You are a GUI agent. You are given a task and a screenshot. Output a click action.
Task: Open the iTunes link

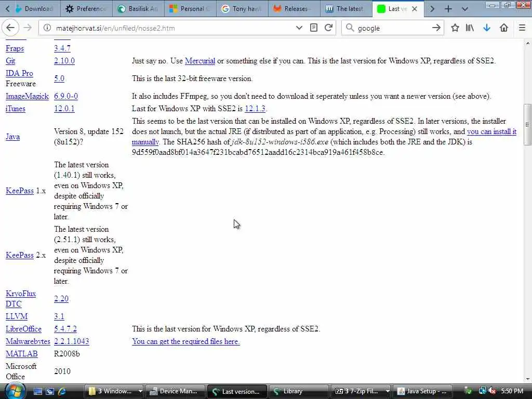[x=15, y=109]
